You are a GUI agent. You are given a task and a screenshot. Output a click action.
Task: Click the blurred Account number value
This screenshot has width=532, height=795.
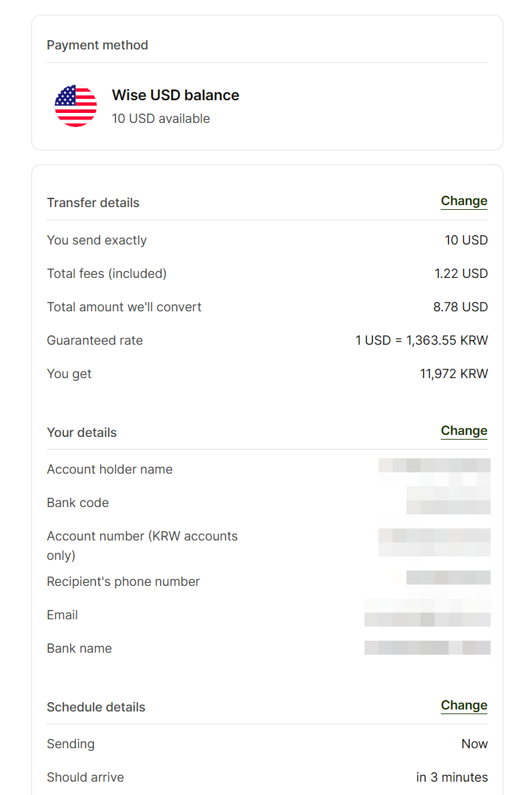coord(435,542)
